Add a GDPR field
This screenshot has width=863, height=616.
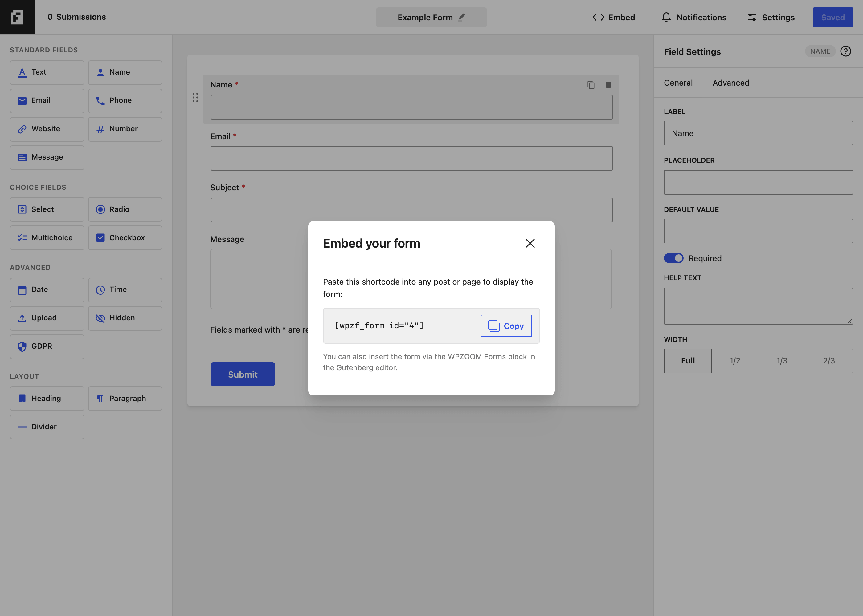pyautogui.click(x=47, y=346)
